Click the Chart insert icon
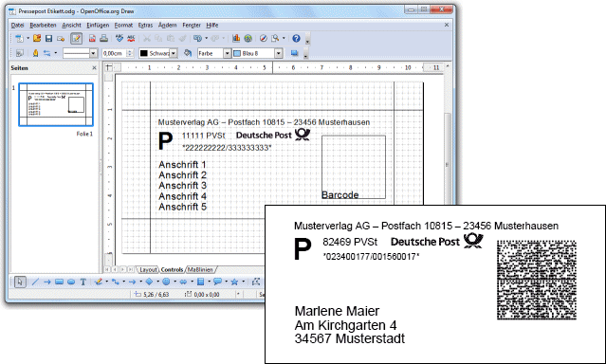Screen dimensions: 606x364 236,38
